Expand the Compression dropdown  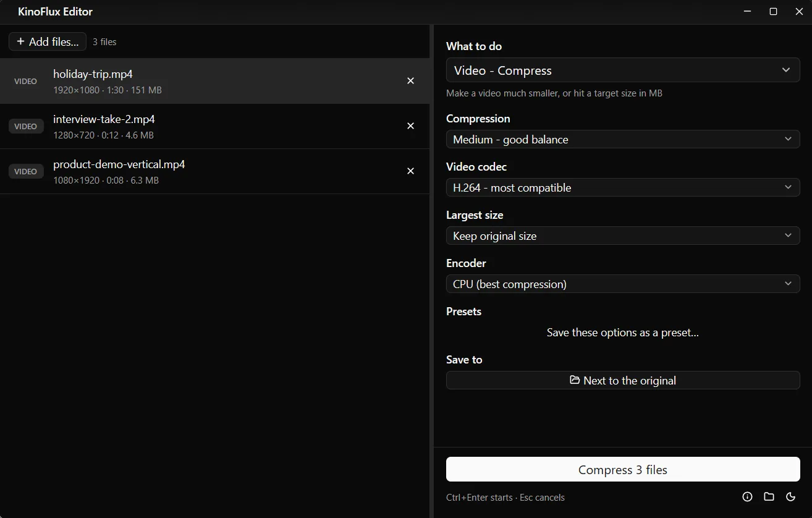[623, 139]
